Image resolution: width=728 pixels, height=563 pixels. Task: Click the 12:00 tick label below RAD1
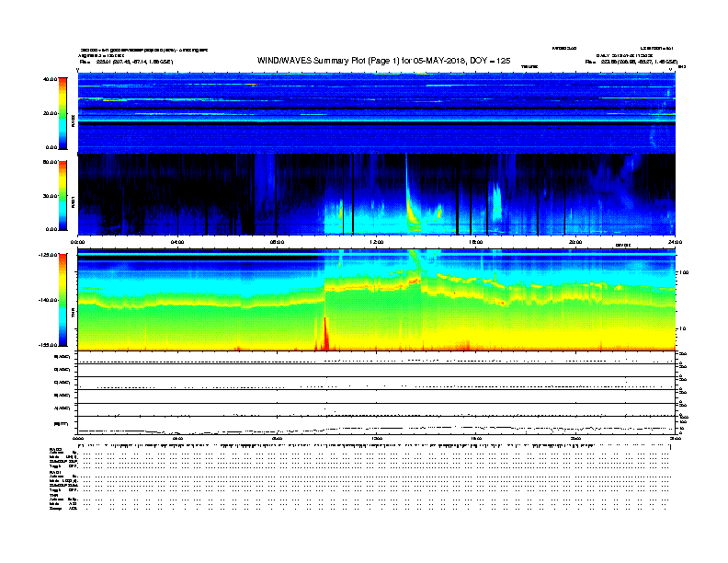click(x=377, y=242)
